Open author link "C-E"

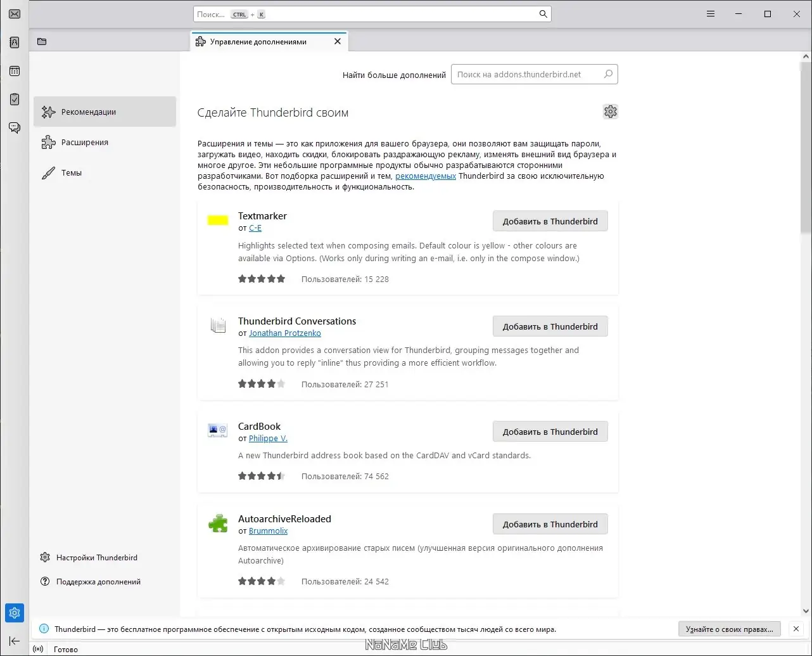[255, 228]
